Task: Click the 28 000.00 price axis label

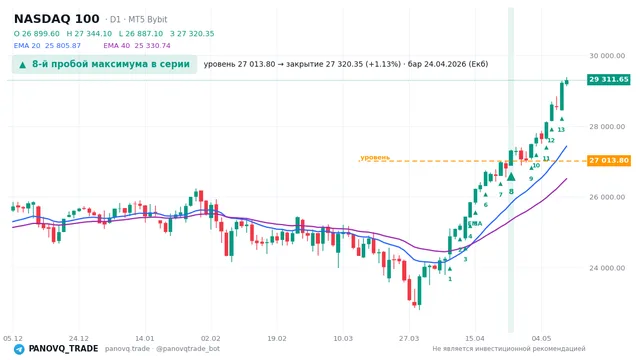Action: pyautogui.click(x=607, y=127)
